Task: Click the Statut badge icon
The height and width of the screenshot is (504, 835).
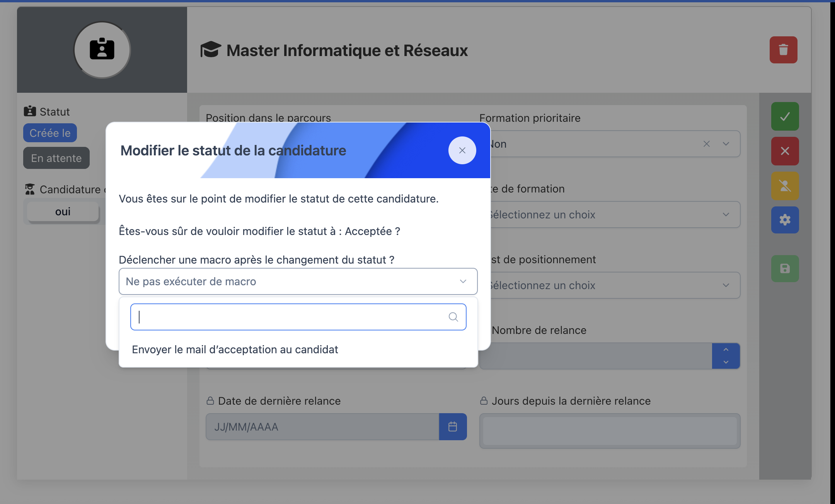Action: click(x=30, y=111)
